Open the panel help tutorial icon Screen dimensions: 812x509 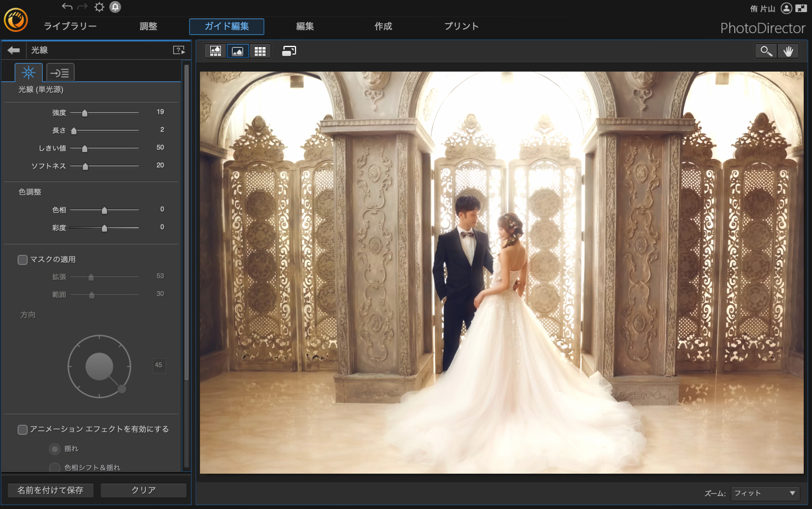tap(179, 50)
